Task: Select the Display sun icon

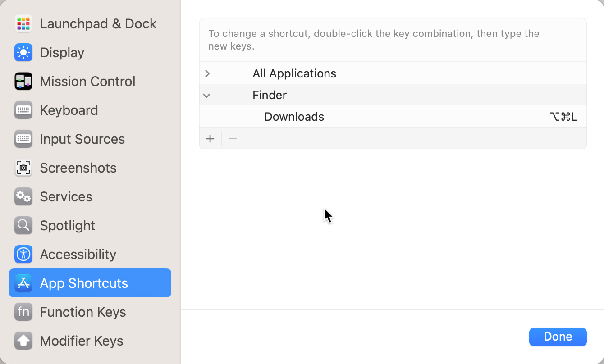Action: (x=23, y=52)
